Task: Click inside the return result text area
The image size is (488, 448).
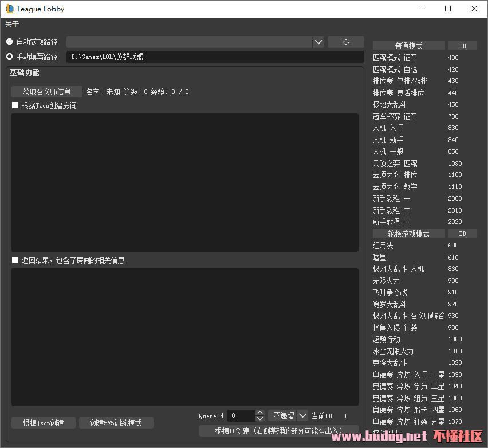Action: [x=185, y=337]
